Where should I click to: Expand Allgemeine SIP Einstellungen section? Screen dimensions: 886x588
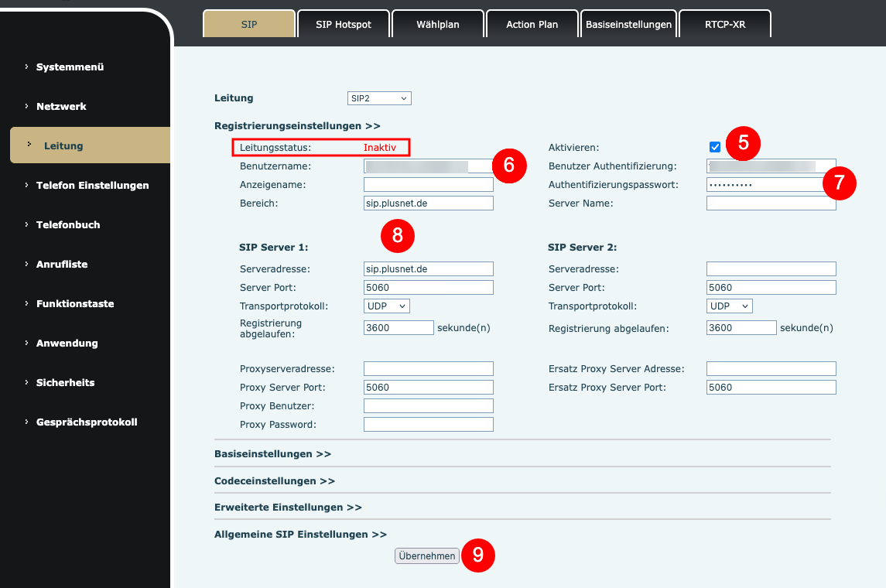[300, 535]
